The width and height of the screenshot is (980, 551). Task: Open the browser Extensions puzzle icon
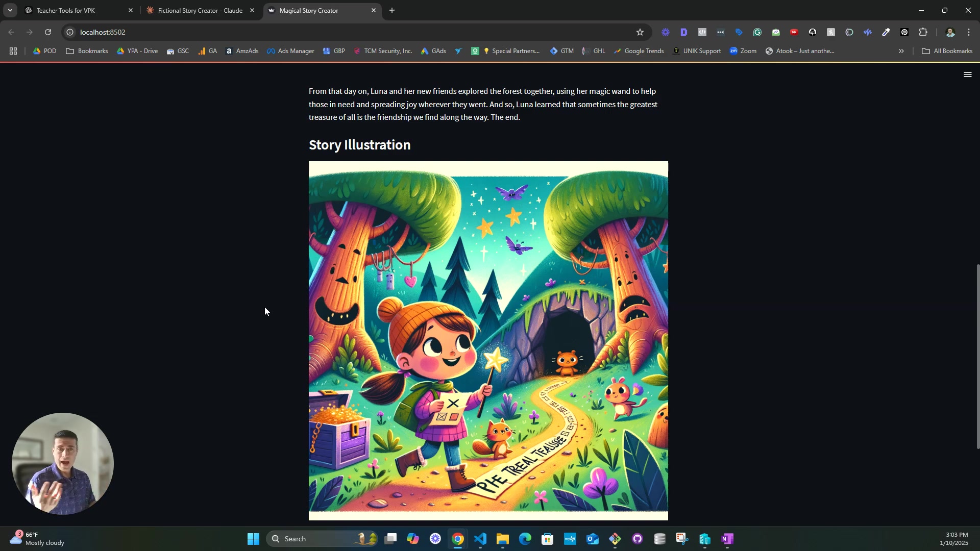pos(923,32)
